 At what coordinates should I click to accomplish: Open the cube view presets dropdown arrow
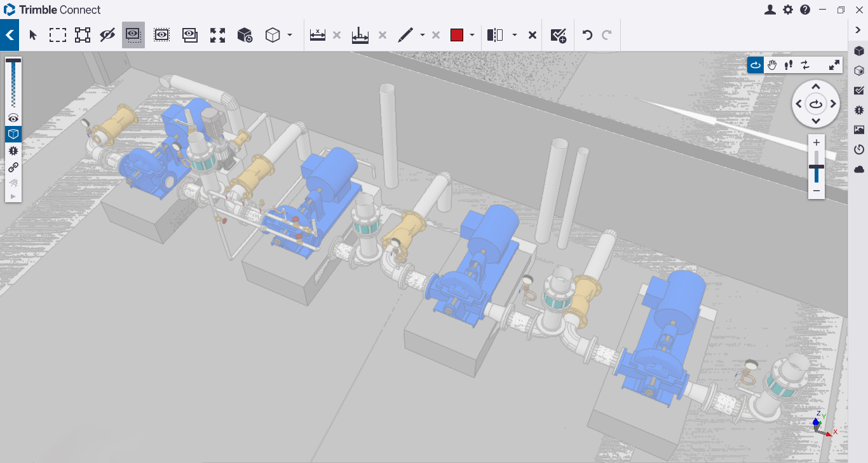290,36
